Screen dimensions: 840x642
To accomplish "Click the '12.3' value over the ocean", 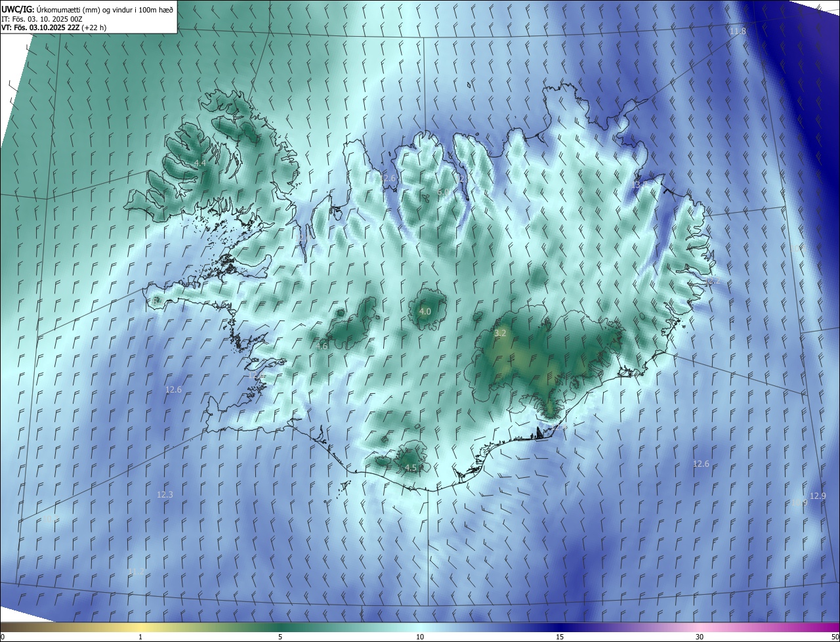I will click(165, 494).
